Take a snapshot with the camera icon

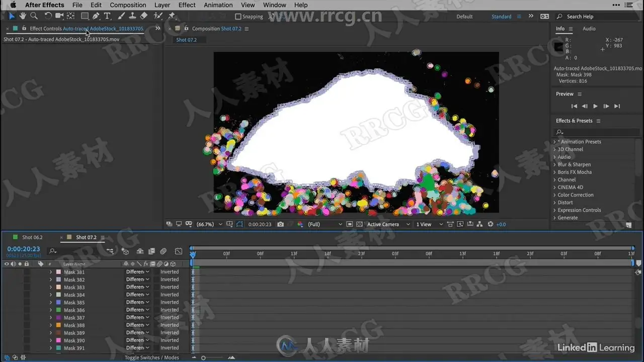(280, 224)
